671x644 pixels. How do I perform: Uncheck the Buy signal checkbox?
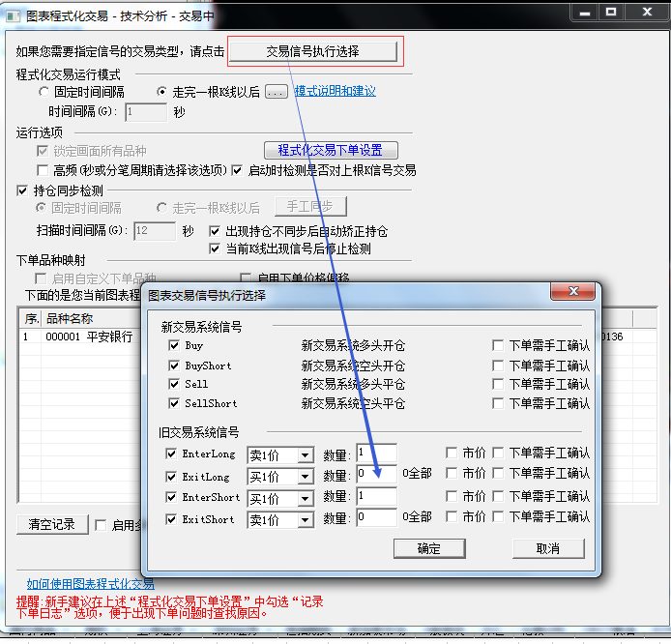(x=174, y=345)
